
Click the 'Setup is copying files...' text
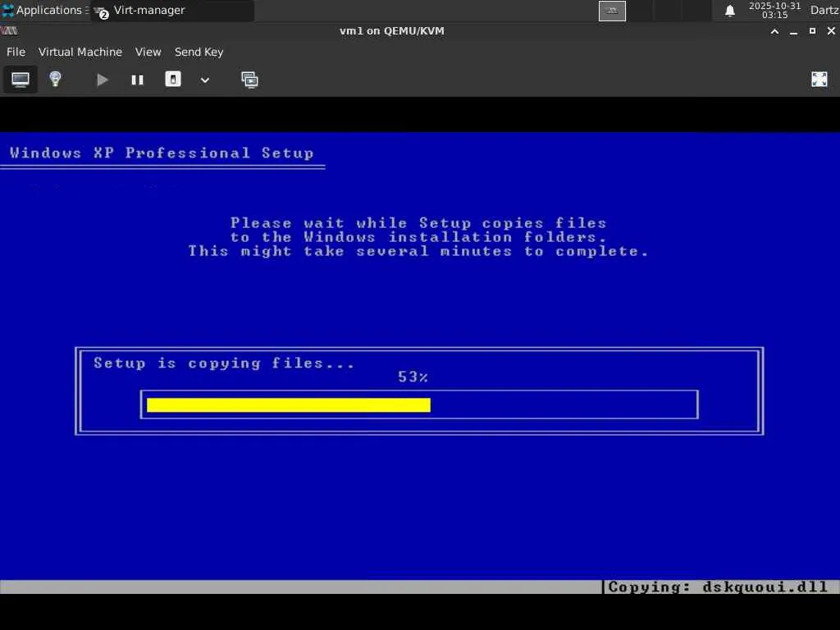tap(224, 363)
